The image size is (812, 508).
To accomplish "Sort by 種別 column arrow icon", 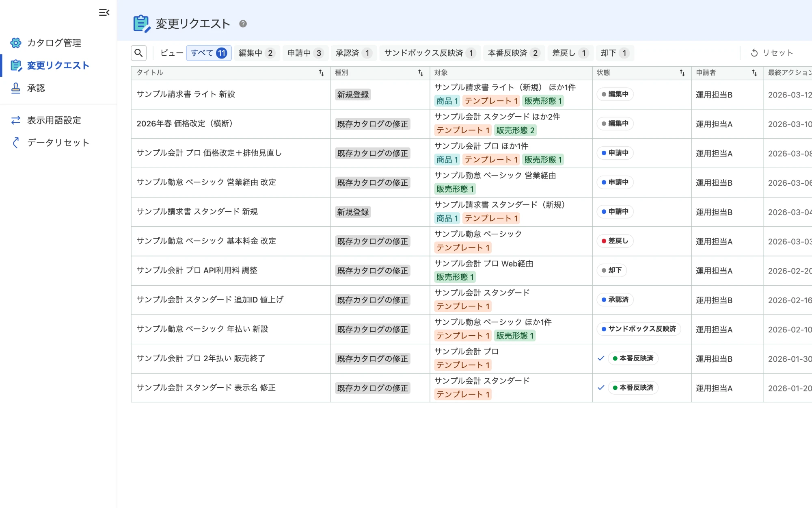I will [421, 73].
